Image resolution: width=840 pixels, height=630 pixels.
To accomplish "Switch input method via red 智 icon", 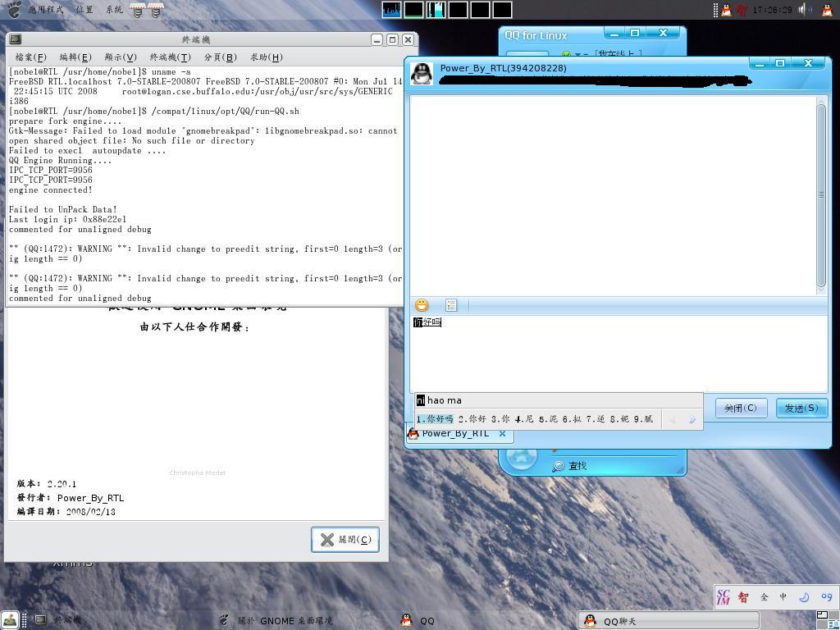I will coord(743,597).
